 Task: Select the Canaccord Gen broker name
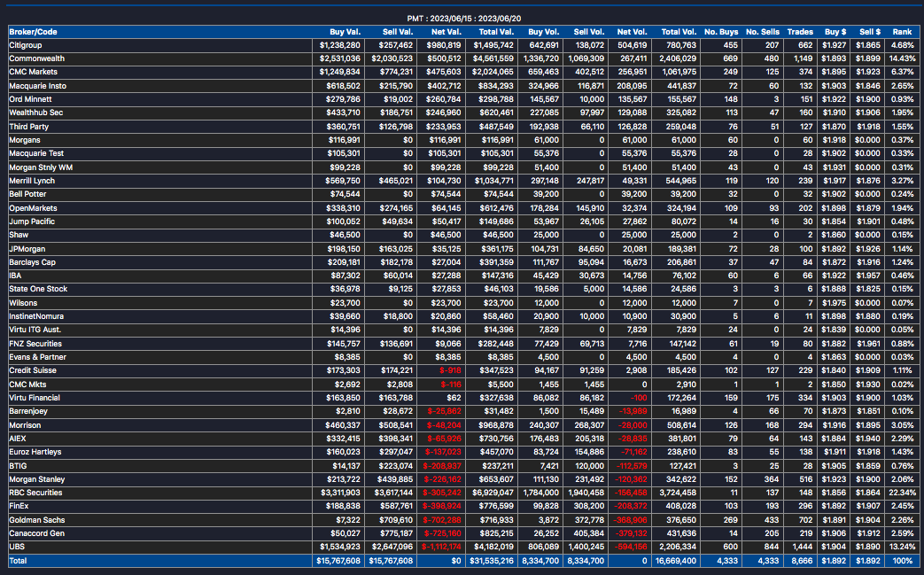click(x=37, y=533)
